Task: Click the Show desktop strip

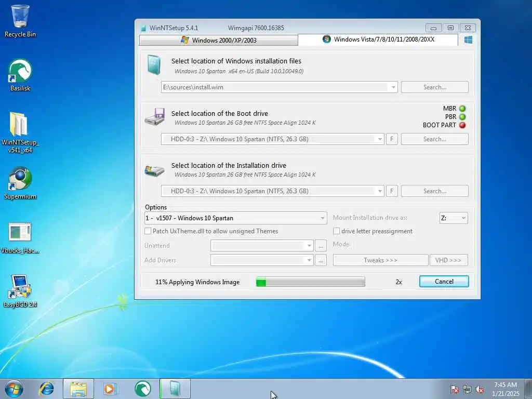Action: tap(528, 389)
